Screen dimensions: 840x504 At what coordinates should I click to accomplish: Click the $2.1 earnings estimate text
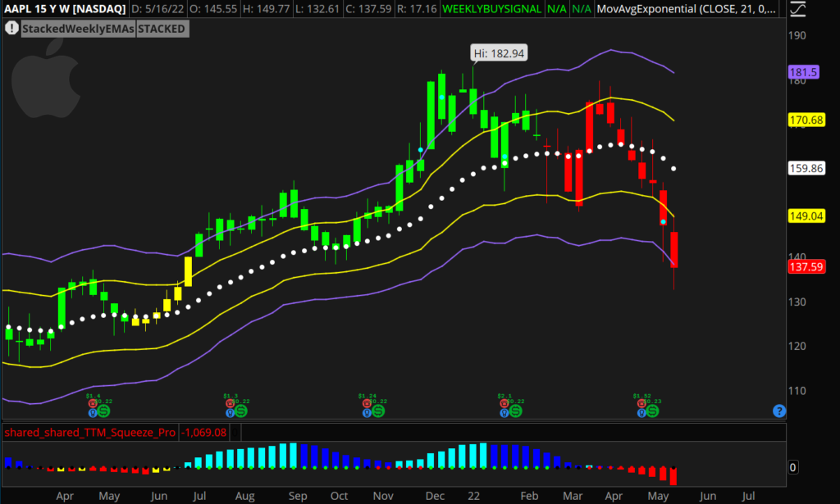click(504, 396)
